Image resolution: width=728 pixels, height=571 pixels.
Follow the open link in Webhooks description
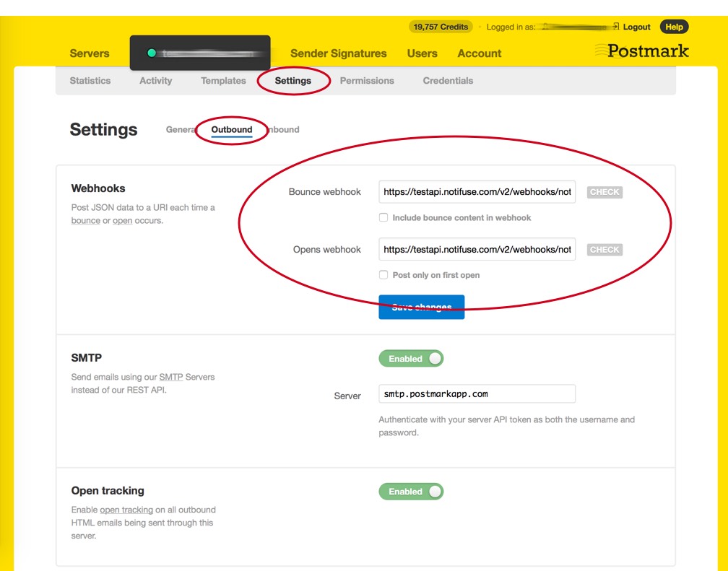(x=123, y=220)
